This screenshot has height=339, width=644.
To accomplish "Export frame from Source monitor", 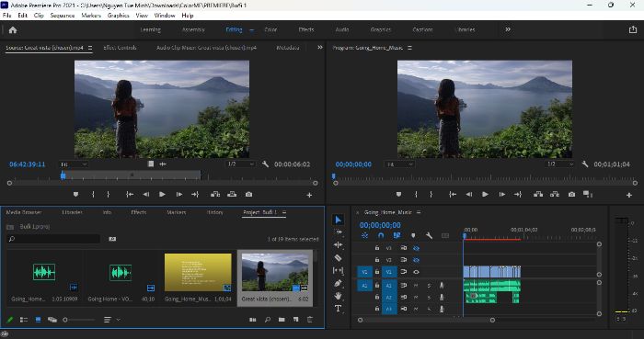I will pos(249,194).
